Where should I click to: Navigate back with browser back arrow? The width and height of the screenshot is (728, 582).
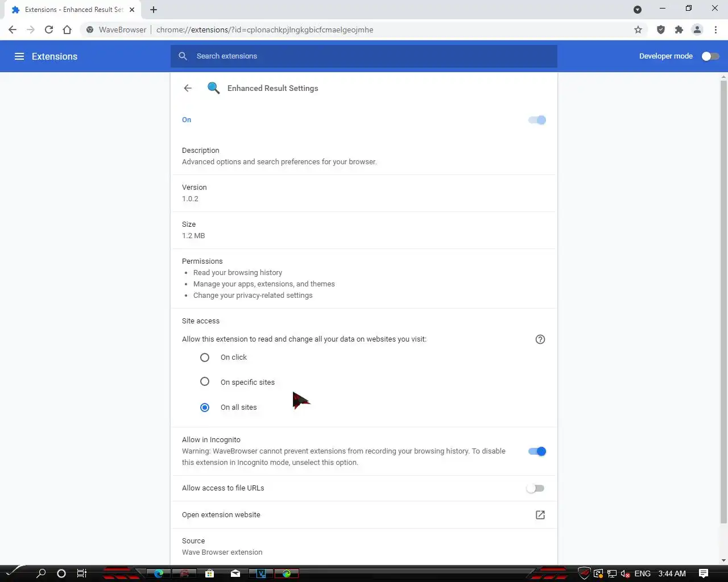pos(13,30)
